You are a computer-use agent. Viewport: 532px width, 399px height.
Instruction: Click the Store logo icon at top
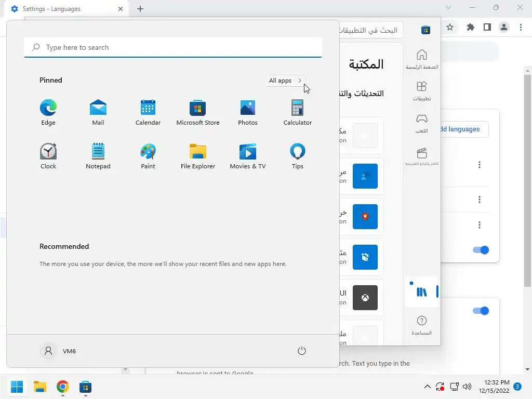(425, 30)
